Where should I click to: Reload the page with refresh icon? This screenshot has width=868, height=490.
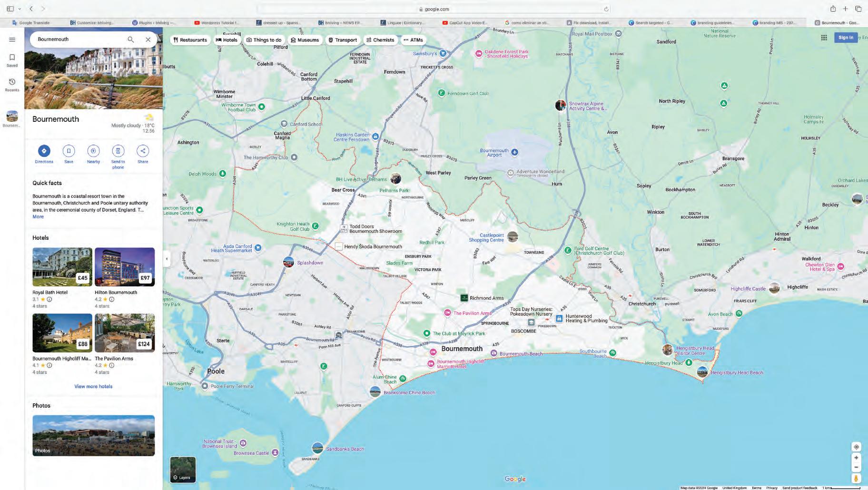(606, 9)
